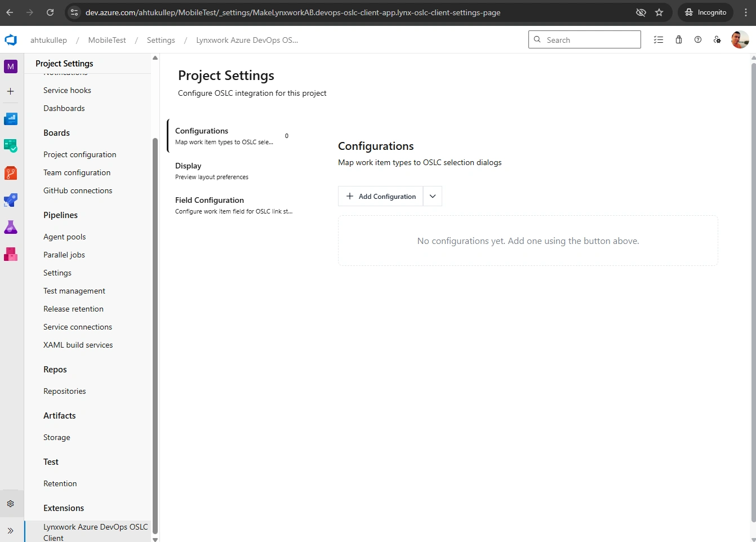Bookmark this page with the star icon
Image resolution: width=756 pixels, height=542 pixels.
pyautogui.click(x=659, y=12)
